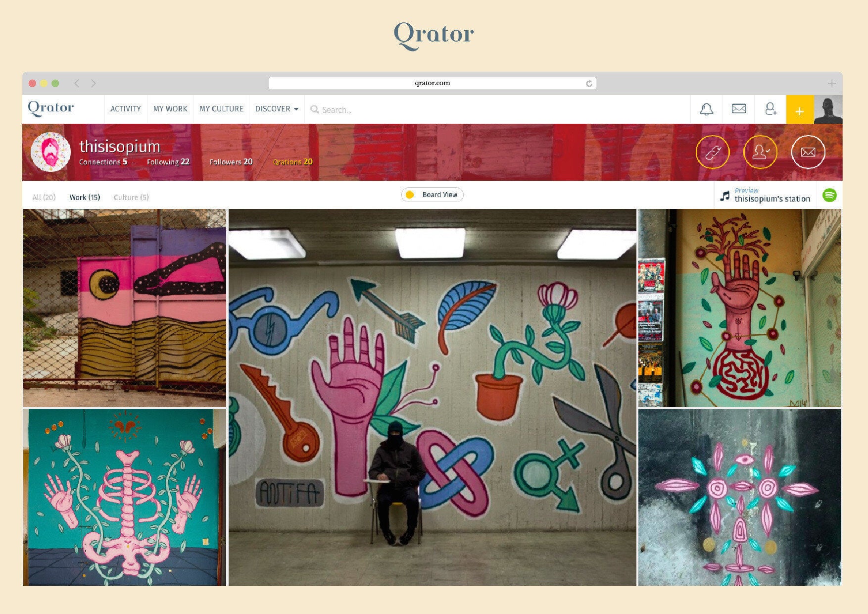This screenshot has height=614, width=868.
Task: Reload the page in address bar
Action: [x=589, y=83]
